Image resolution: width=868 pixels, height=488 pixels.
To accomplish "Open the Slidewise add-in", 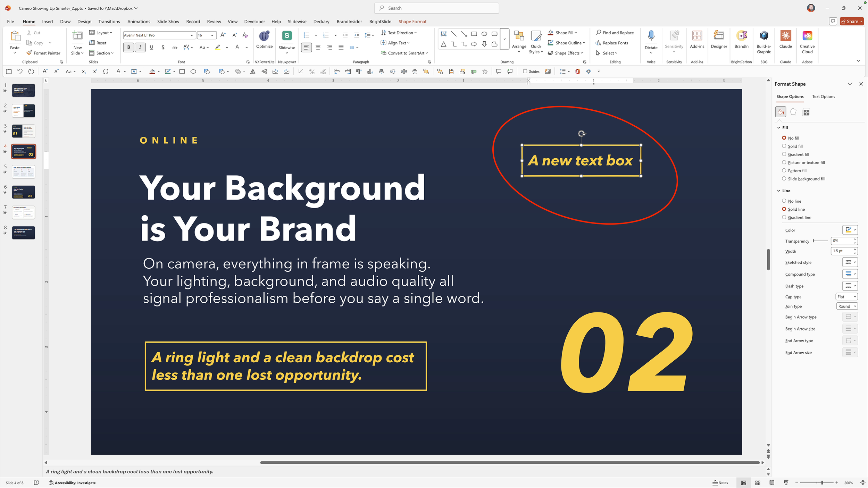I will point(287,42).
